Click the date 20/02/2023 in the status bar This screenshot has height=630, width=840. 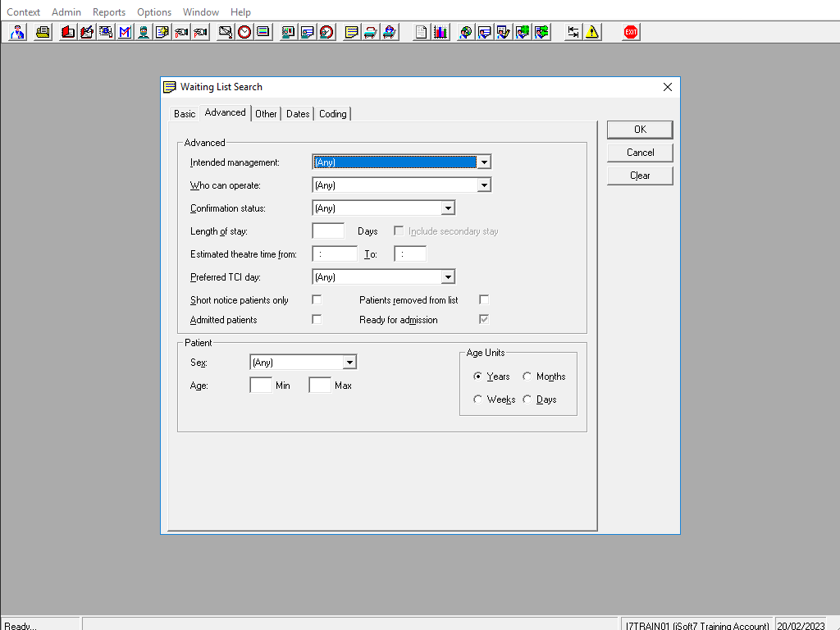click(801, 626)
